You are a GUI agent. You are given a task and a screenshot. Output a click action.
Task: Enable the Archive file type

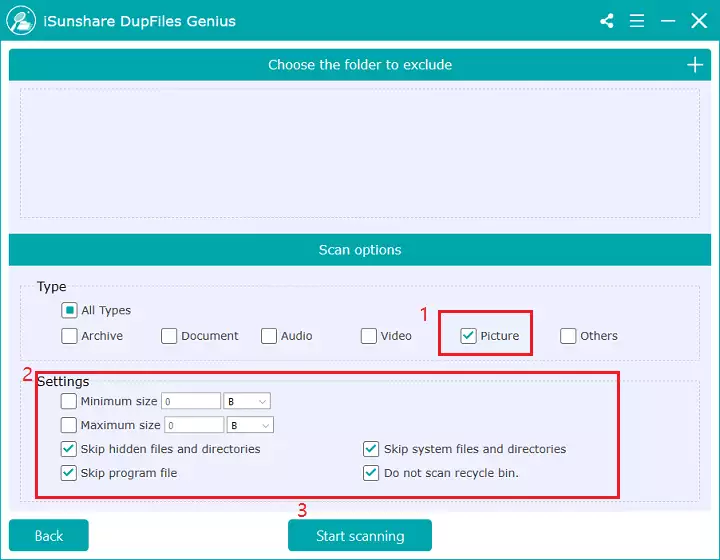click(x=69, y=336)
